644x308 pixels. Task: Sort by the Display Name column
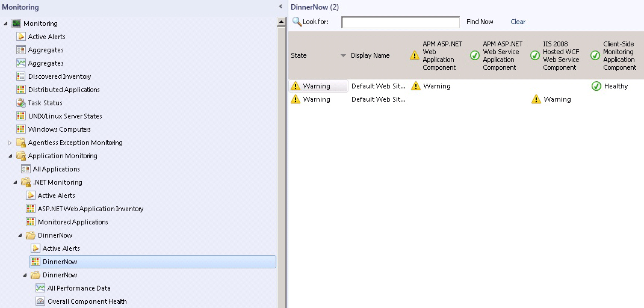click(370, 55)
